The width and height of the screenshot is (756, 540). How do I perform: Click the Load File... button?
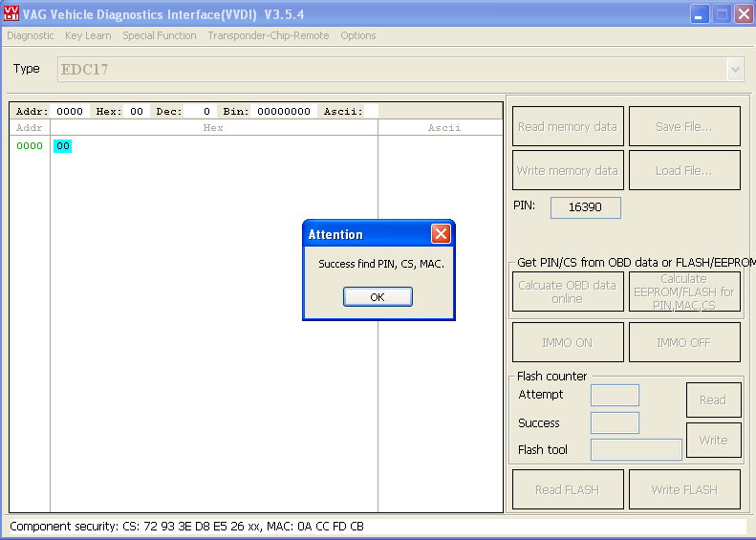click(684, 170)
